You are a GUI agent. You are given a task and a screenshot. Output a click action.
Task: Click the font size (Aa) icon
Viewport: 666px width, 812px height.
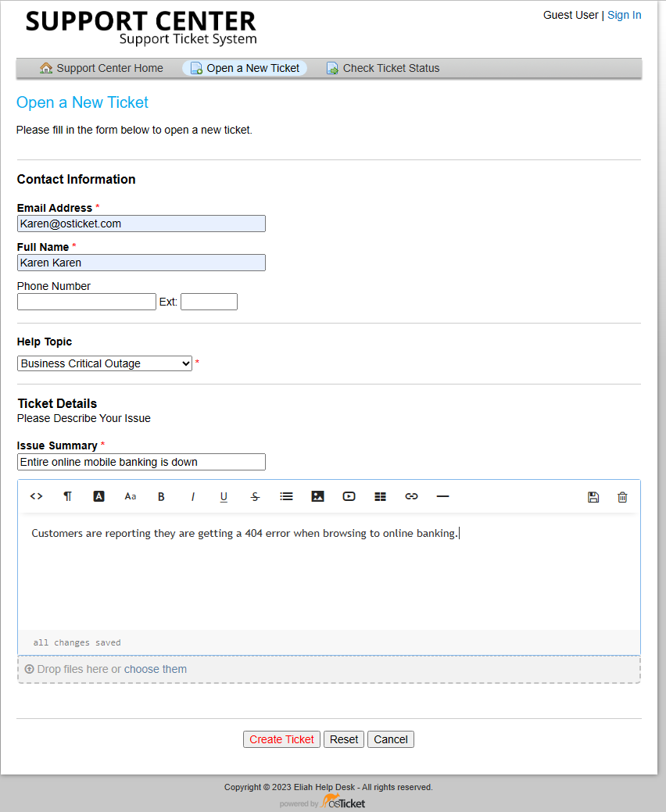(130, 496)
